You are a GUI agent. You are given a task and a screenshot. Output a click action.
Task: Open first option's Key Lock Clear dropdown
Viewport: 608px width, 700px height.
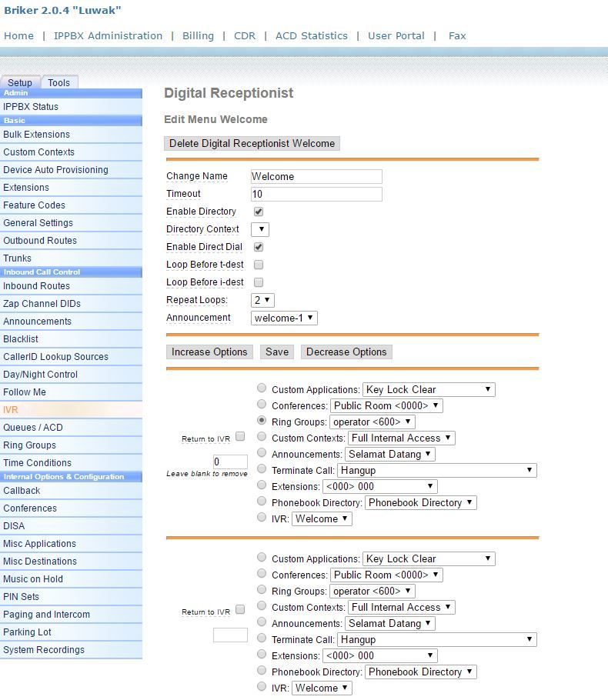point(429,390)
